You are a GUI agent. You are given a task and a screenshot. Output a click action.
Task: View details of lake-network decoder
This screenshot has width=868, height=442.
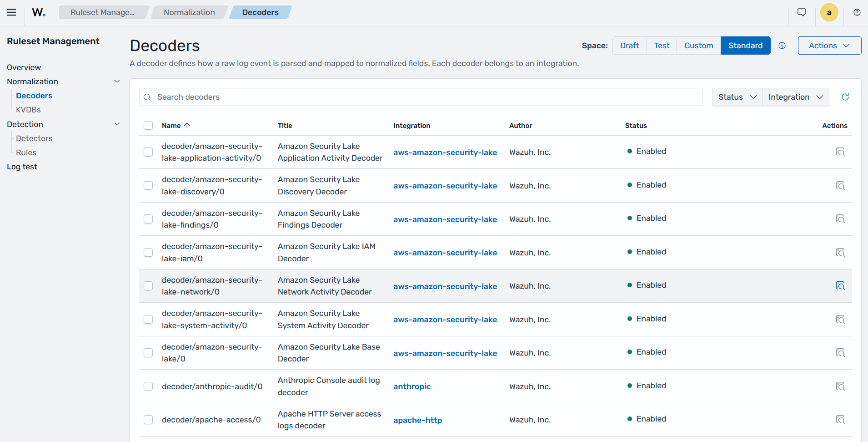pos(840,286)
